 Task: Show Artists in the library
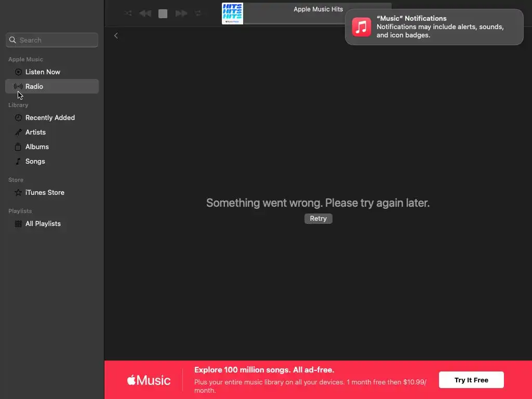coord(52,132)
